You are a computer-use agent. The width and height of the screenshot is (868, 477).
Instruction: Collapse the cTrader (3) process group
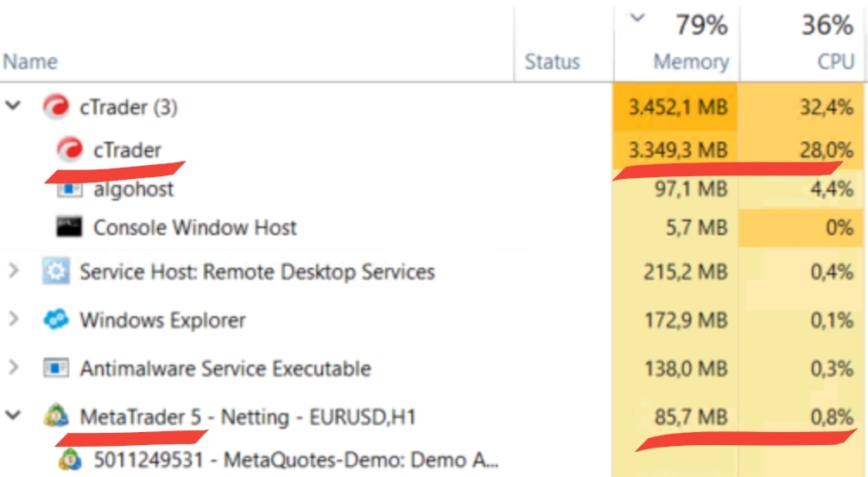[x=13, y=105]
